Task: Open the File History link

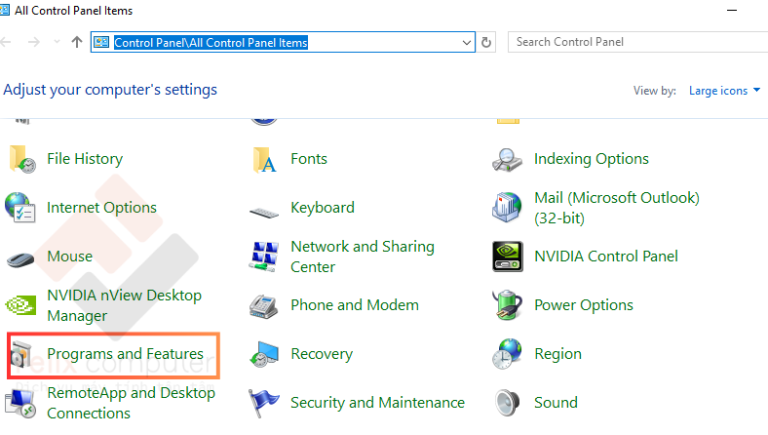Action: pos(85,159)
